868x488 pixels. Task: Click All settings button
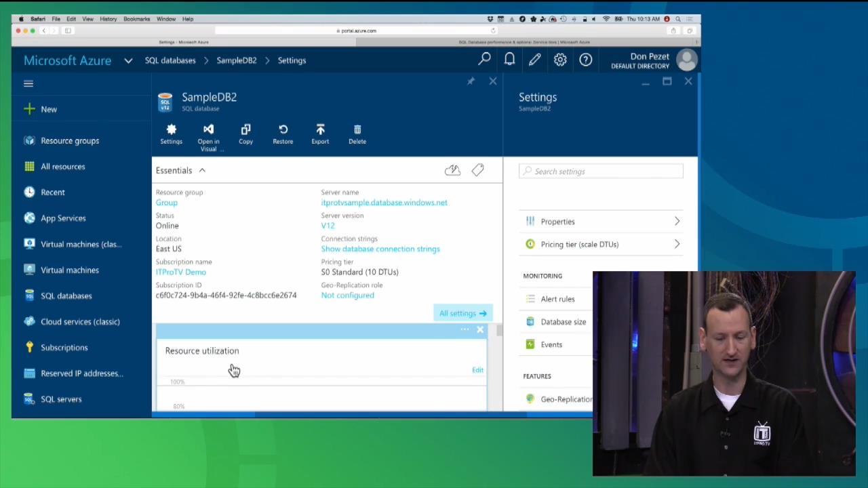point(462,313)
